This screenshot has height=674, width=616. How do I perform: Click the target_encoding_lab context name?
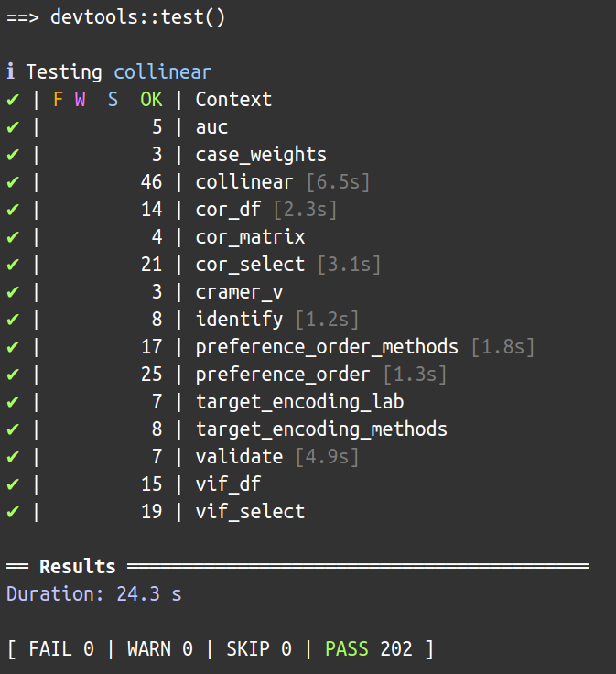point(300,402)
